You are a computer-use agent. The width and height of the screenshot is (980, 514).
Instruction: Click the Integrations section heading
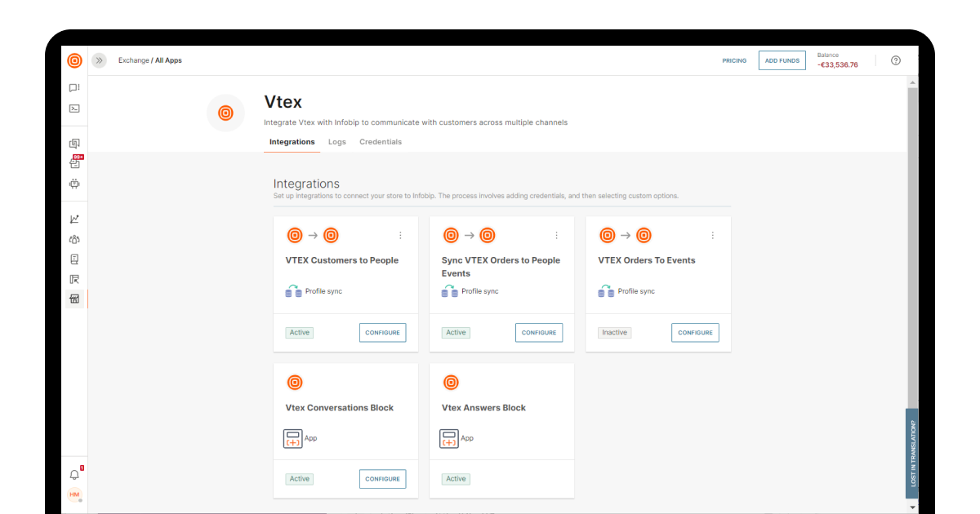[306, 184]
